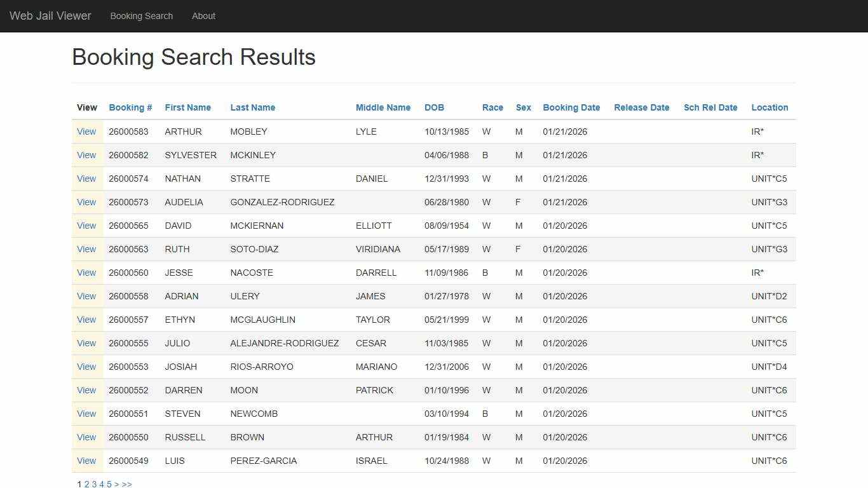
Task: Sort the table by Location
Action: point(770,107)
